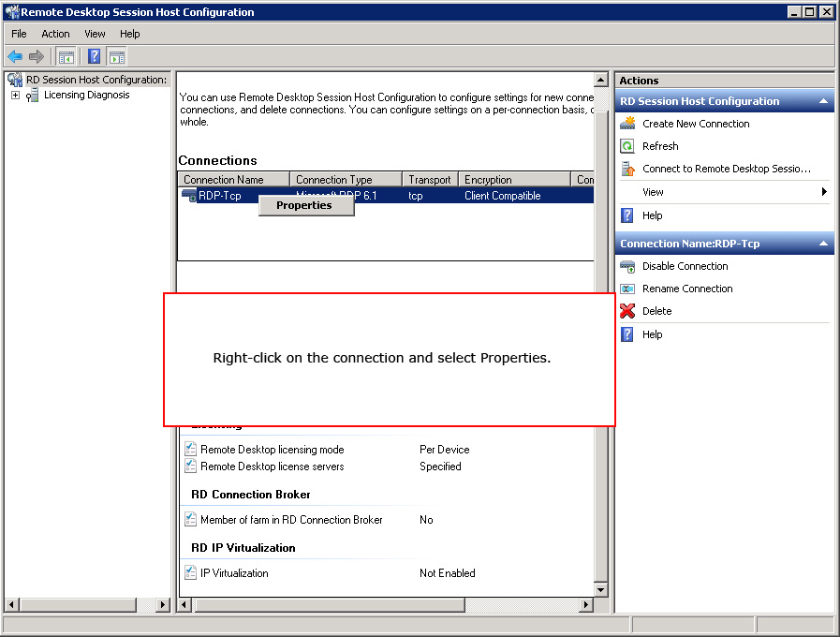Click the application icon in the title bar
This screenshot has width=840, height=637.
(x=12, y=12)
